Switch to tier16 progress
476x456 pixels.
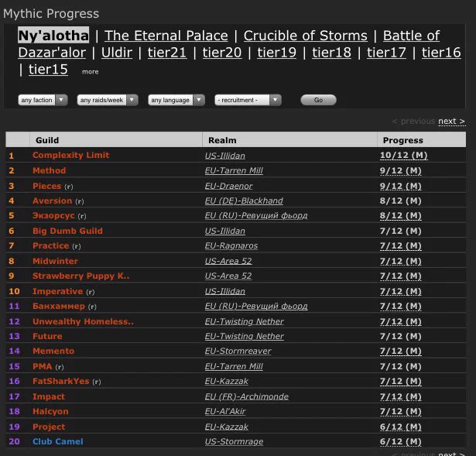pyautogui.click(x=441, y=53)
